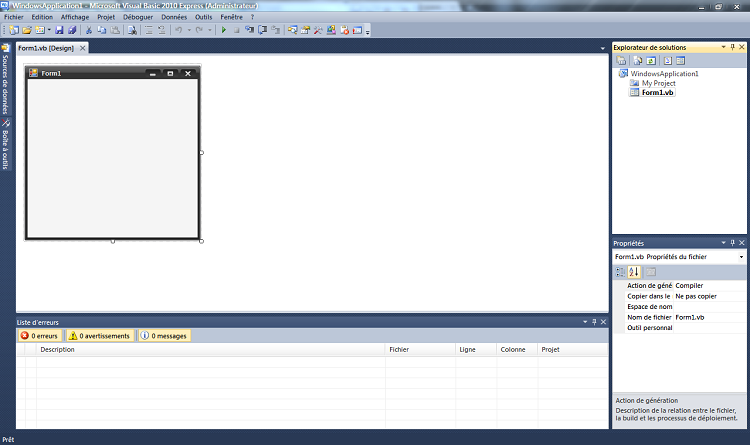Click the Compiler value of Action de génération

[x=709, y=286]
